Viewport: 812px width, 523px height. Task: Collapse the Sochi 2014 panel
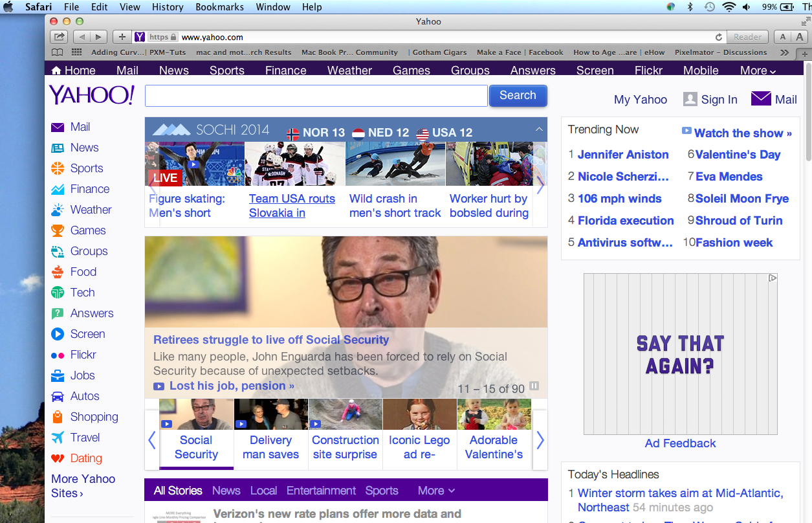click(x=539, y=129)
